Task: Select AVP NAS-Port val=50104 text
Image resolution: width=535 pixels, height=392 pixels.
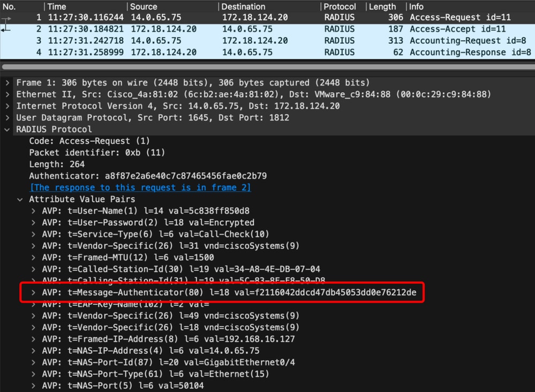Action: coord(123,386)
